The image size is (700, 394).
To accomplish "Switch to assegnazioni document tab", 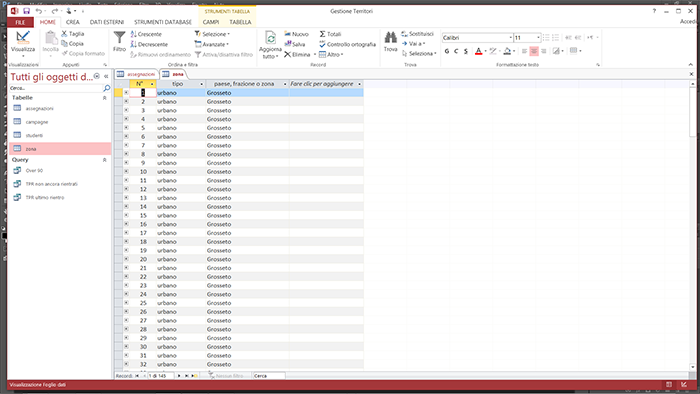I will (136, 74).
